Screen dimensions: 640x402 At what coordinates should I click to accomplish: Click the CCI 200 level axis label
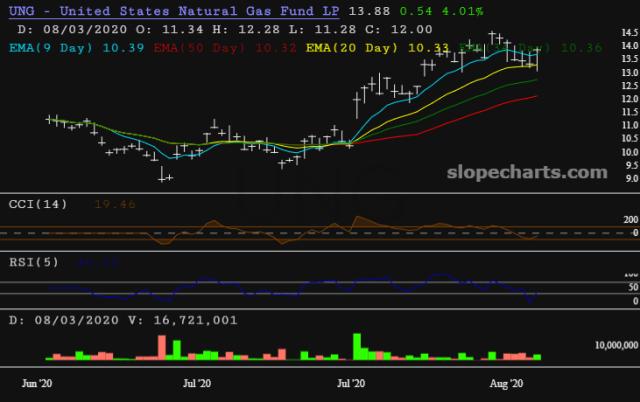(x=631, y=220)
